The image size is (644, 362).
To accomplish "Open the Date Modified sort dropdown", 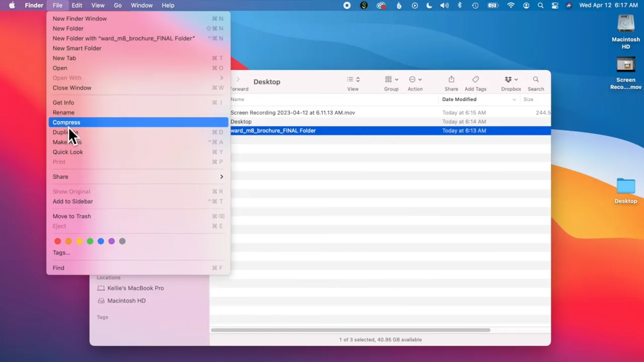I will tap(478, 99).
